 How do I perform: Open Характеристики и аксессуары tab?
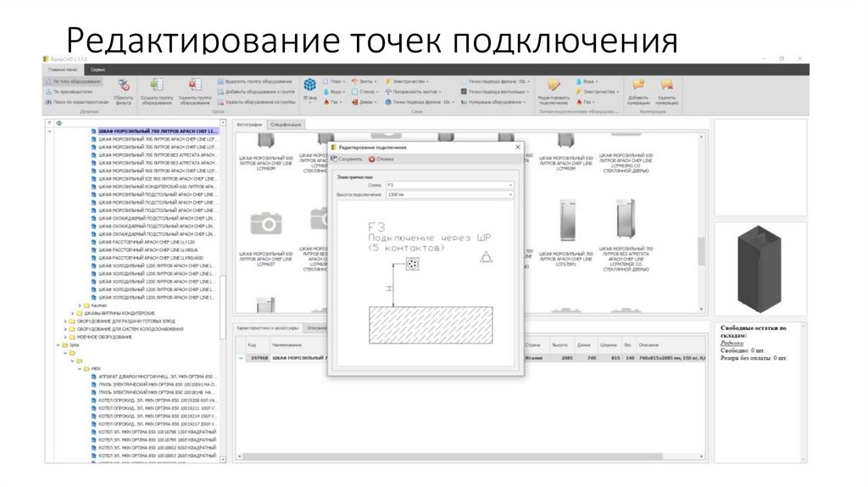[268, 328]
